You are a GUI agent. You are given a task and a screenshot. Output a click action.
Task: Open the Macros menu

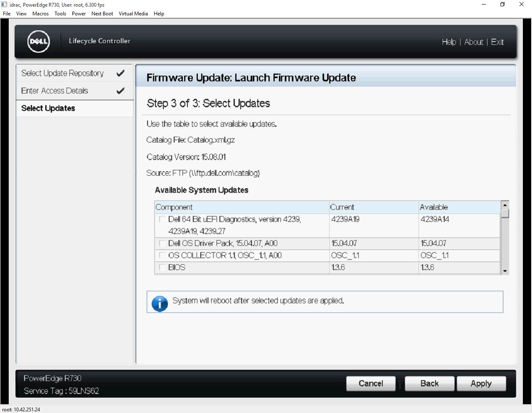click(x=40, y=13)
